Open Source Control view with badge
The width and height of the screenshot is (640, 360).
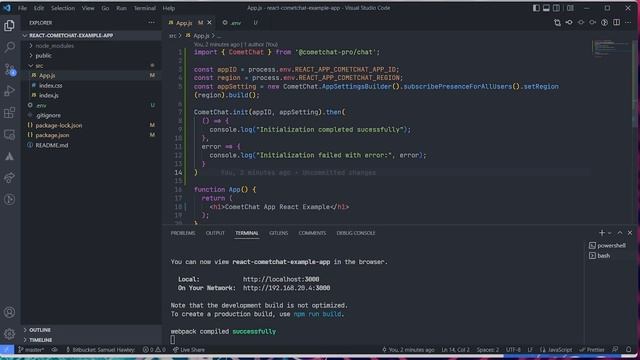pos(9,69)
